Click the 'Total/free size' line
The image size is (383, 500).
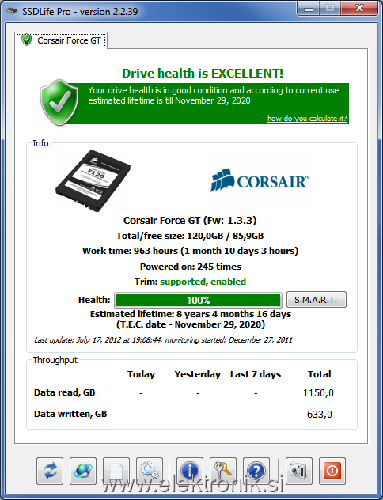coord(190,236)
